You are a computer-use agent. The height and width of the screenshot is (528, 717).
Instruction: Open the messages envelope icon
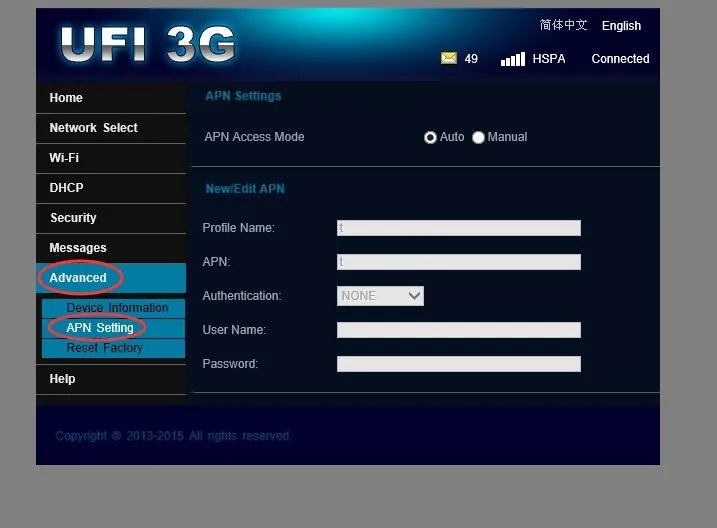pyautogui.click(x=449, y=59)
